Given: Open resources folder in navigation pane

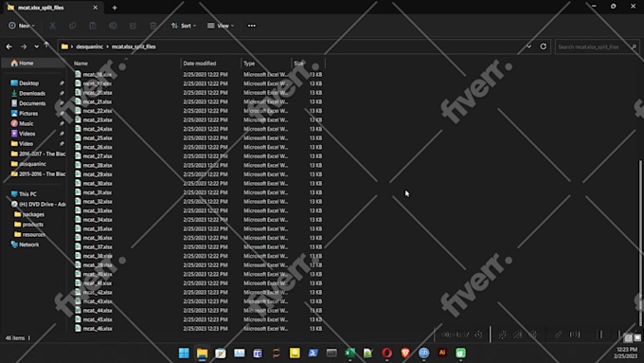Looking at the screenshot, I should [x=34, y=234].
